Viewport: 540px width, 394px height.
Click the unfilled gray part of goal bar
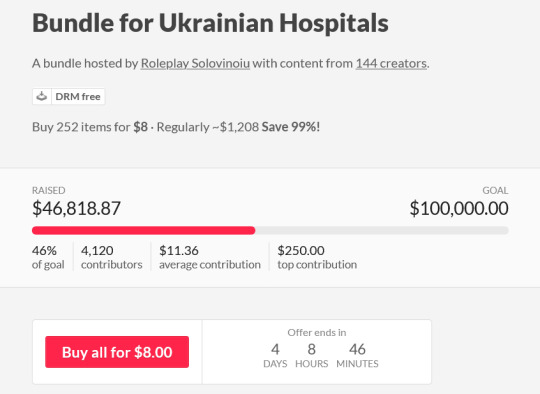pyautogui.click(x=382, y=230)
